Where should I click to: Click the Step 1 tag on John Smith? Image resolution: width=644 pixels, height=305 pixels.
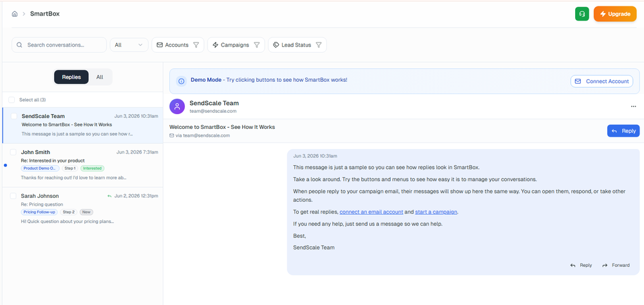(70, 168)
